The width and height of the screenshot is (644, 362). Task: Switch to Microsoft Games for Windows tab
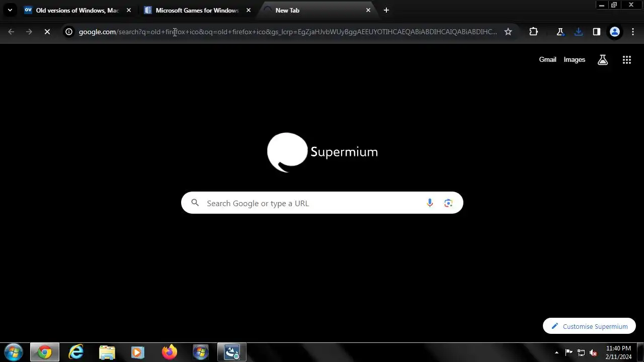pyautogui.click(x=197, y=10)
